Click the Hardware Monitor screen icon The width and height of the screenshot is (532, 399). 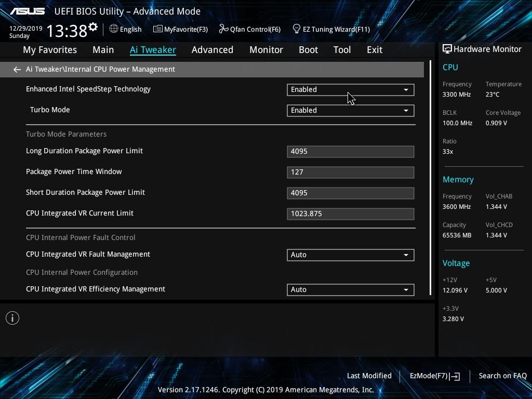(447, 49)
